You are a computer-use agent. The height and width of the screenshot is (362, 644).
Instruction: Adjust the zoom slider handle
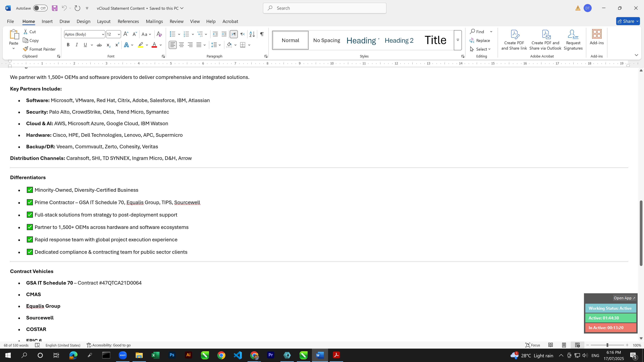(607, 345)
